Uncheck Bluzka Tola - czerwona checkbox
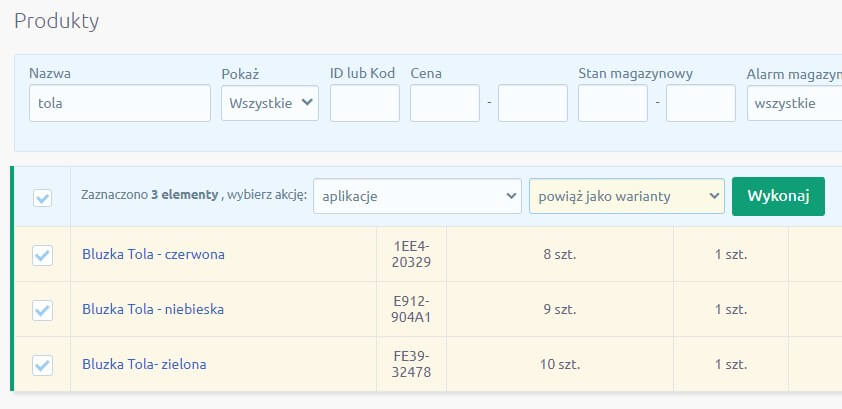The width and height of the screenshot is (842, 409). tap(42, 255)
